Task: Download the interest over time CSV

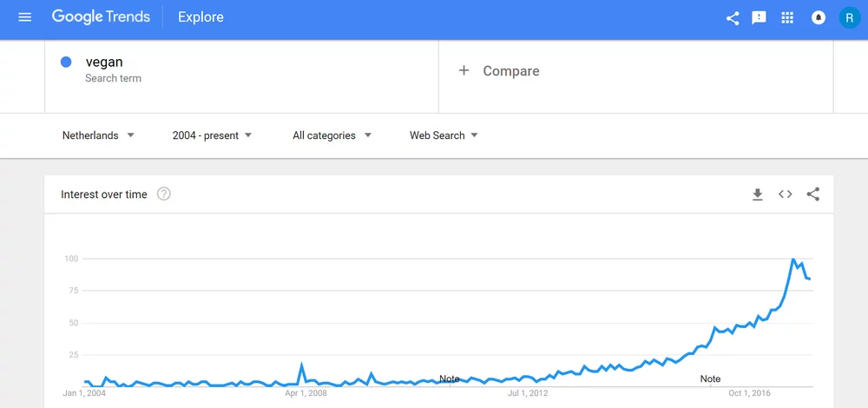Action: (758, 194)
